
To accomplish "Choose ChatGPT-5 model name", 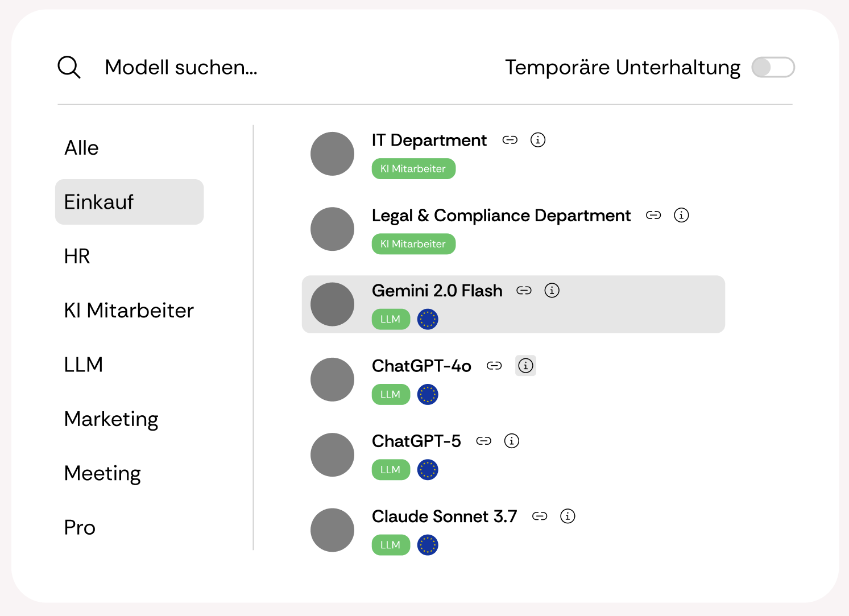I will coord(416,441).
